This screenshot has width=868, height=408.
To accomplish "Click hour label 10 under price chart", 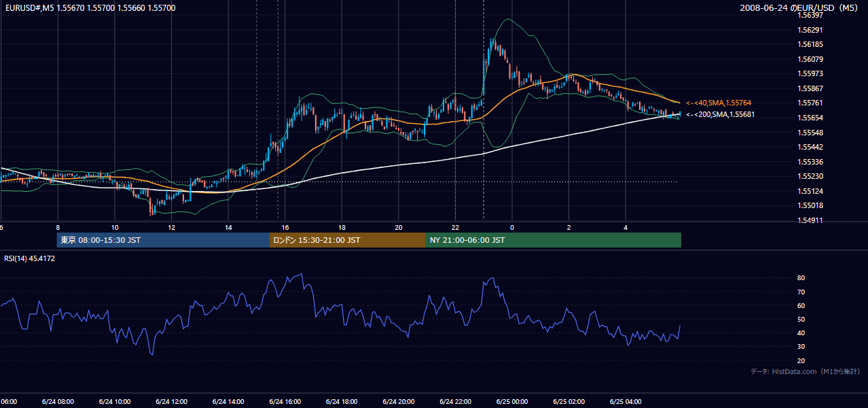I will 115,227.
